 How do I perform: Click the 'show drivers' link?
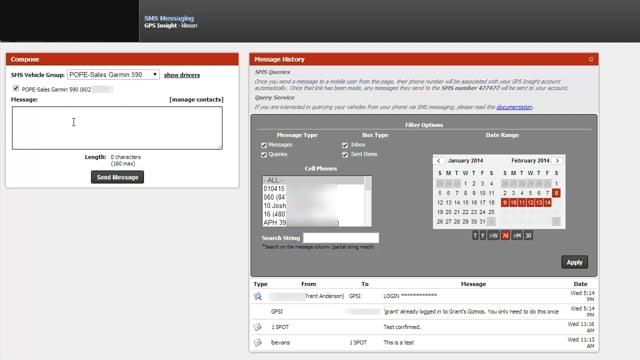182,75
